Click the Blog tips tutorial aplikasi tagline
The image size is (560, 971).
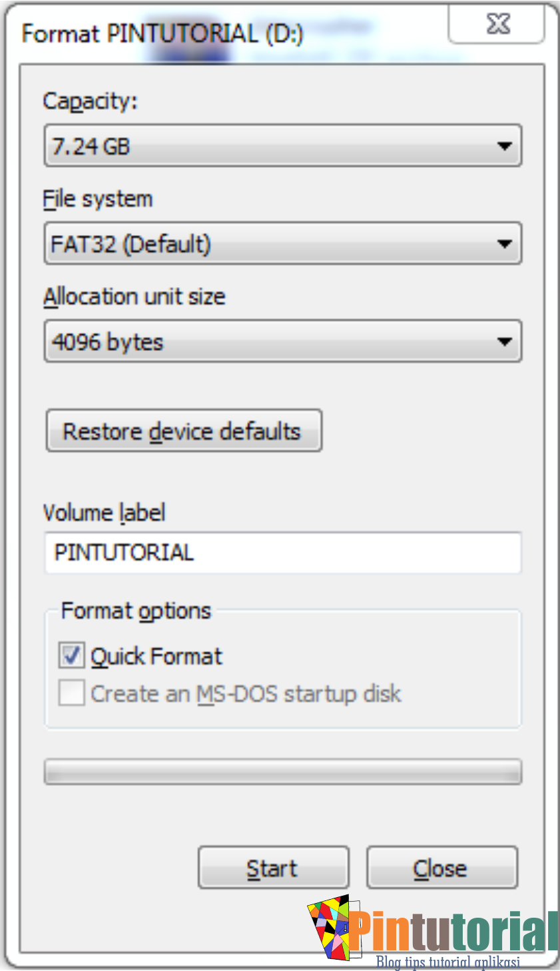447,962
